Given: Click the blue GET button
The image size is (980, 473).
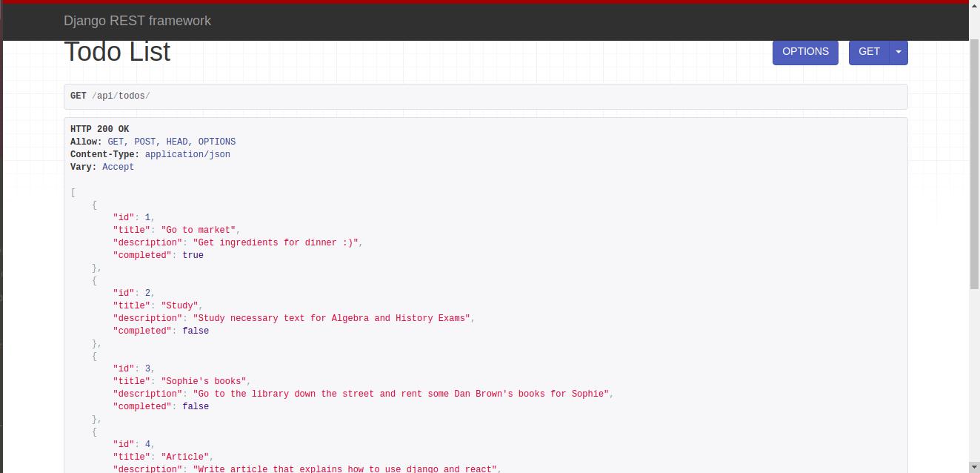Looking at the screenshot, I should 869,52.
